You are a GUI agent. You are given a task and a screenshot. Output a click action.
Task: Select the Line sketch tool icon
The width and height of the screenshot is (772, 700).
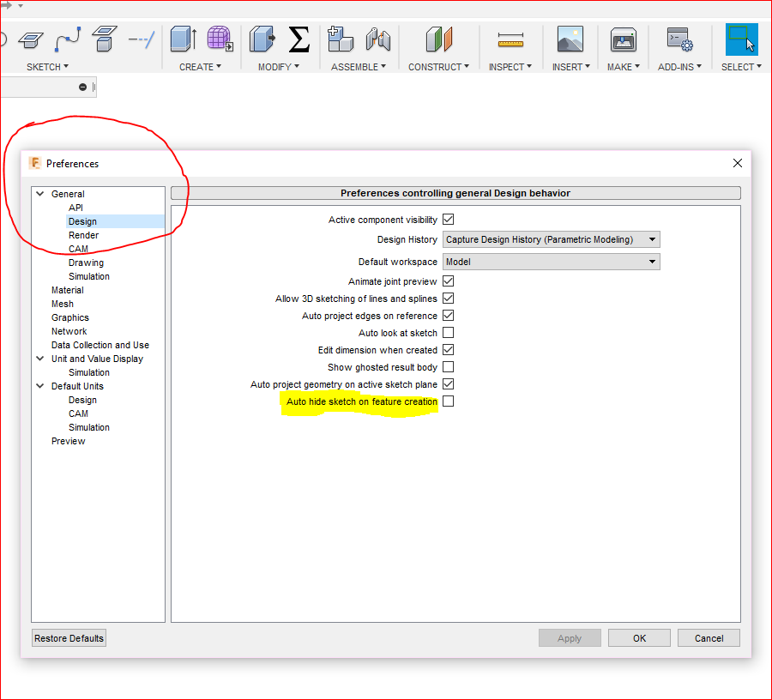click(x=142, y=39)
